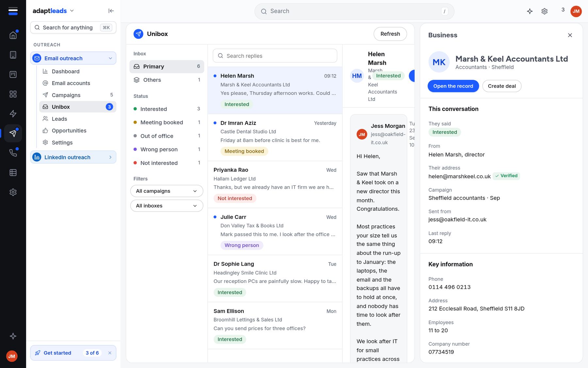
Task: Open the phone icon in left rail
Action: pos(13,153)
